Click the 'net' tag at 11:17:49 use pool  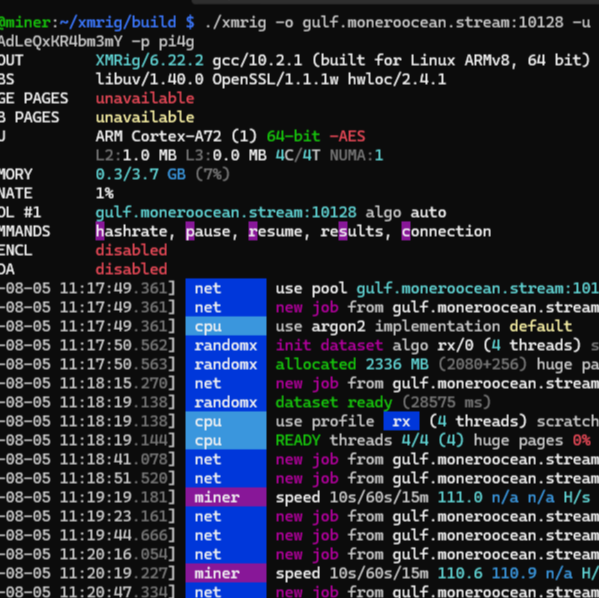pyautogui.click(x=226, y=288)
